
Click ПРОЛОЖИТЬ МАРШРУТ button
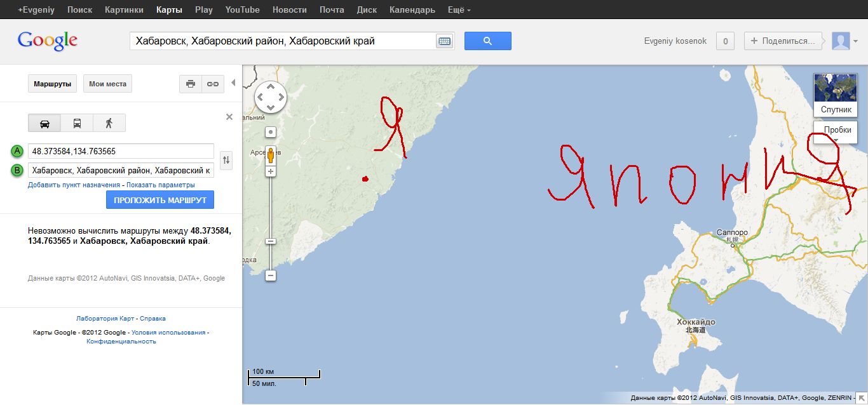160,200
